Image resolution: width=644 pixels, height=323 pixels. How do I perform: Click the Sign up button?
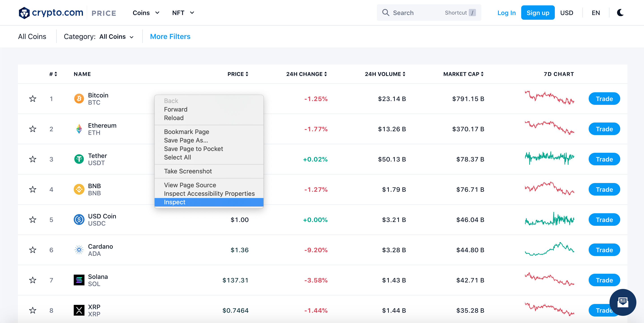[x=538, y=13]
